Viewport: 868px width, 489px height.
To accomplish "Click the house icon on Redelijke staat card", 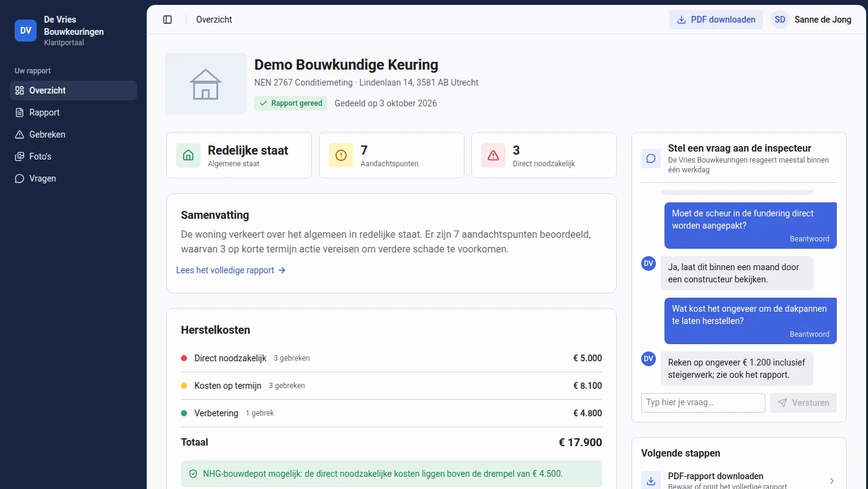I will click(x=188, y=155).
